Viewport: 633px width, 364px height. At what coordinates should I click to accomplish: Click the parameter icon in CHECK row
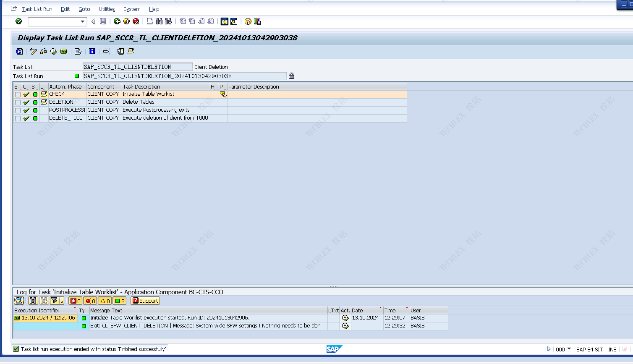[223, 94]
